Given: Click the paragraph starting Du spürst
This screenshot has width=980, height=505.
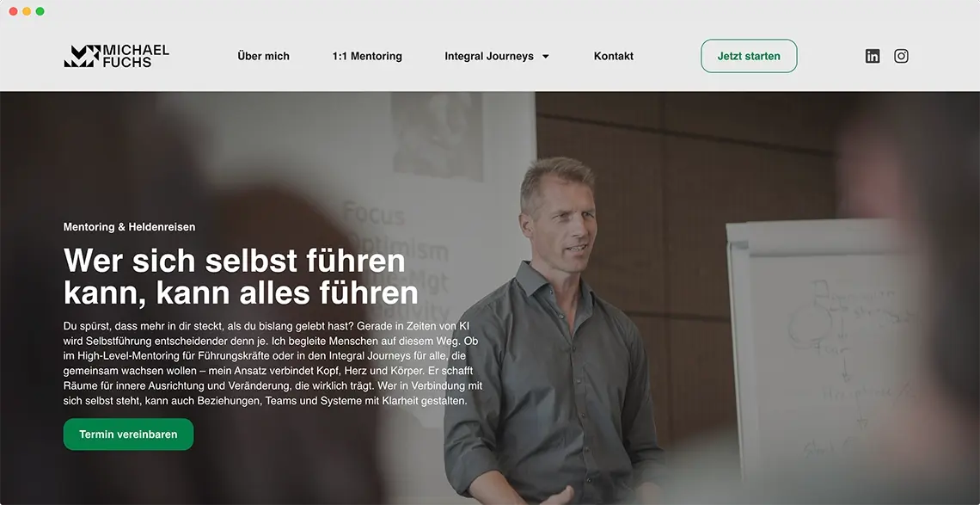Looking at the screenshot, I should click(273, 364).
